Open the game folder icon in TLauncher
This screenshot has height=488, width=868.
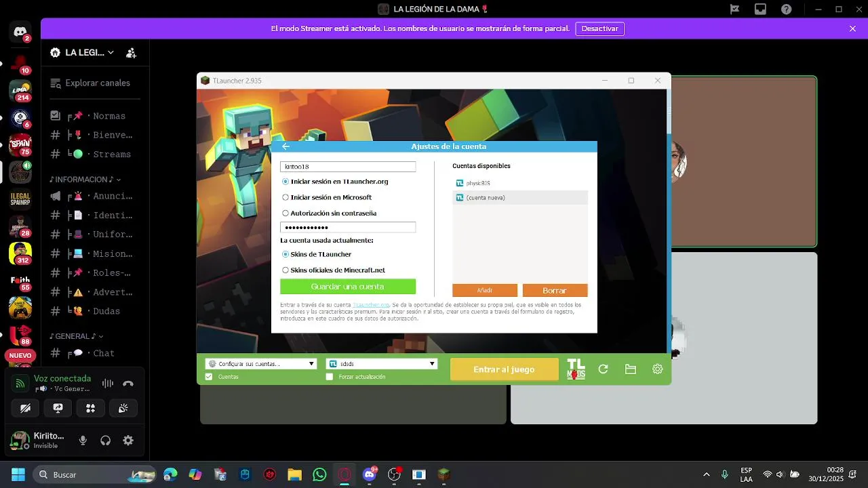[x=631, y=369]
